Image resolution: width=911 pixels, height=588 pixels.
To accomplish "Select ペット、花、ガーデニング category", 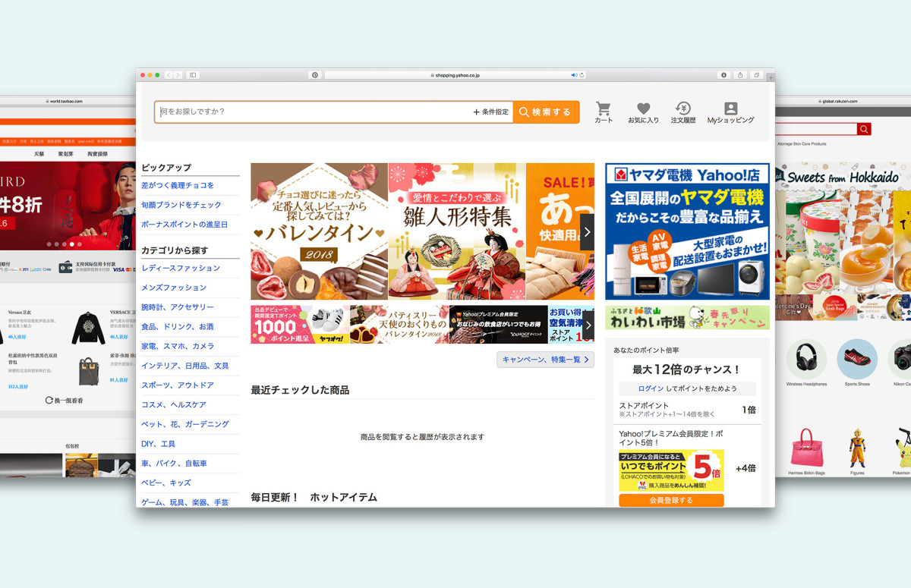I will [x=185, y=424].
